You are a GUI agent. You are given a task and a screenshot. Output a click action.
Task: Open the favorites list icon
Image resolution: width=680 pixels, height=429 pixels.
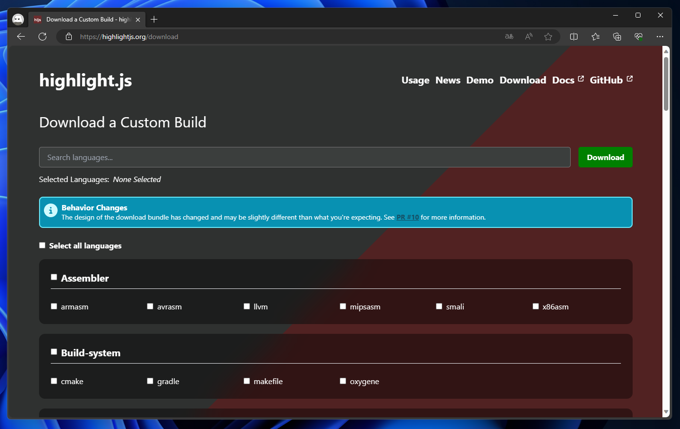595,37
